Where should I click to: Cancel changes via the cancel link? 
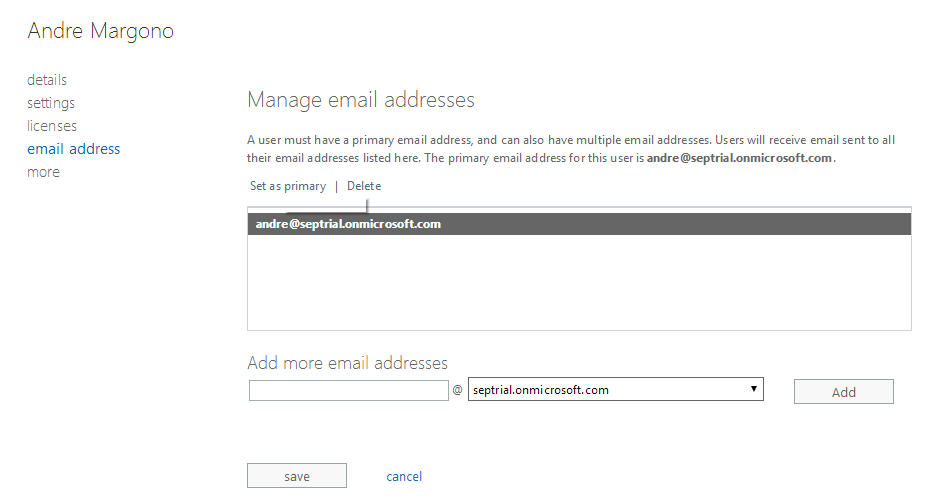404,477
